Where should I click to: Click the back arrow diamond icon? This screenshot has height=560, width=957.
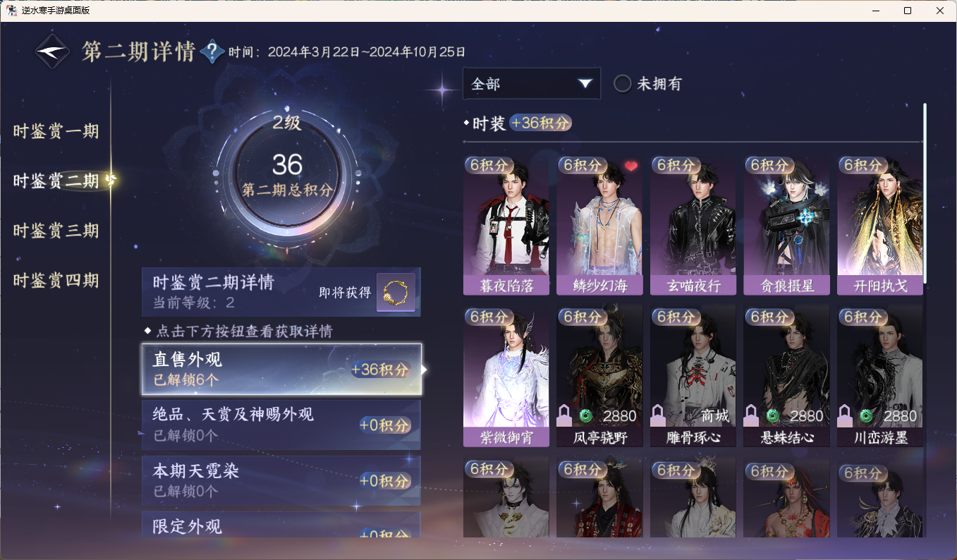(54, 51)
